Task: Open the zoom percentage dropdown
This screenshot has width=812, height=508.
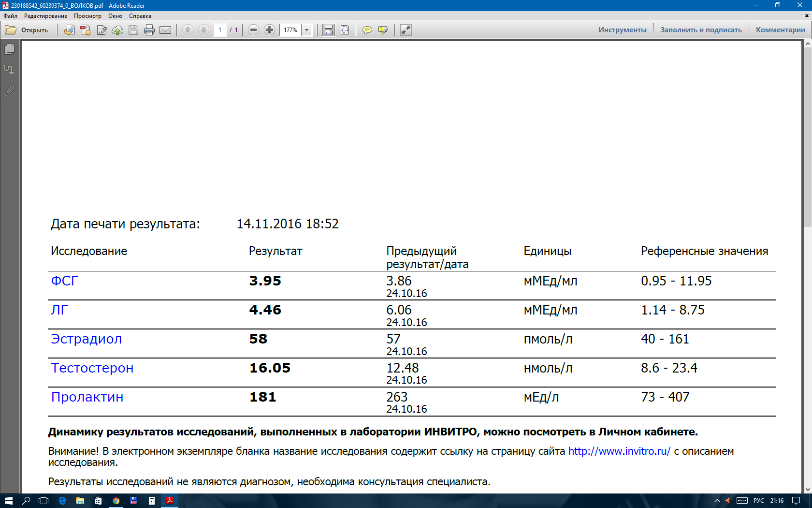Action: tap(306, 30)
